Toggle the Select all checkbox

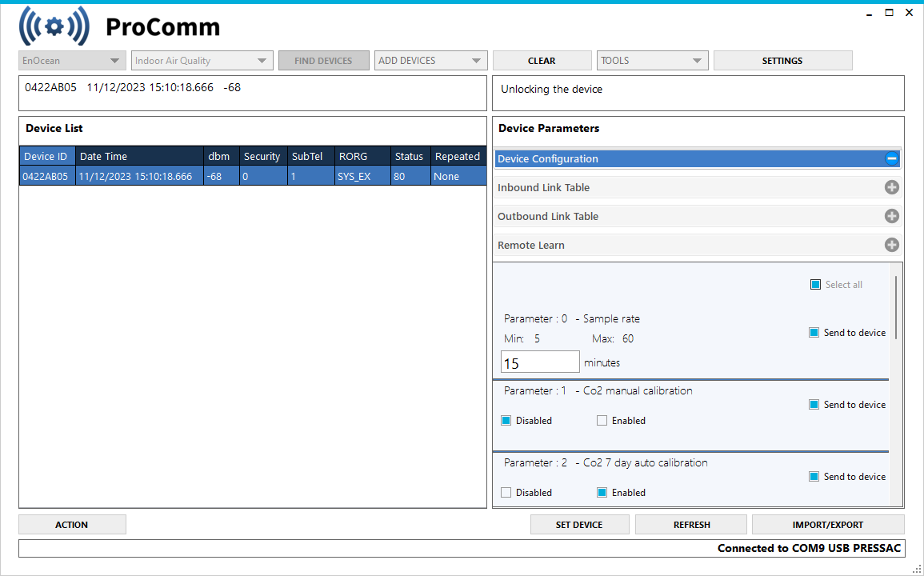(x=815, y=284)
